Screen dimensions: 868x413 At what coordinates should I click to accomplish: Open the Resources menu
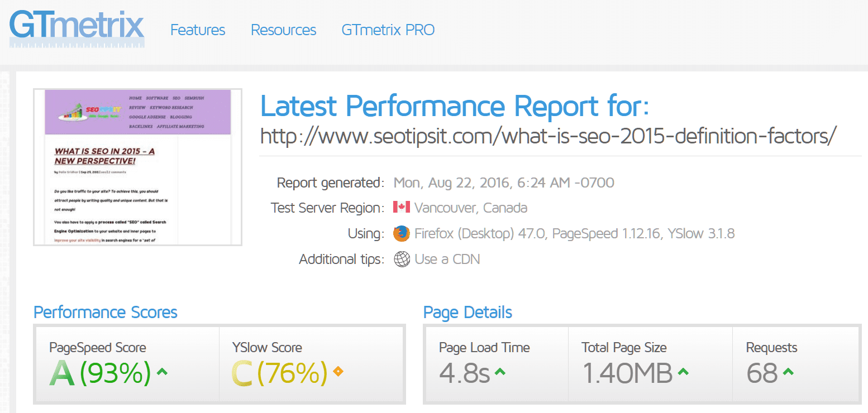pos(283,30)
